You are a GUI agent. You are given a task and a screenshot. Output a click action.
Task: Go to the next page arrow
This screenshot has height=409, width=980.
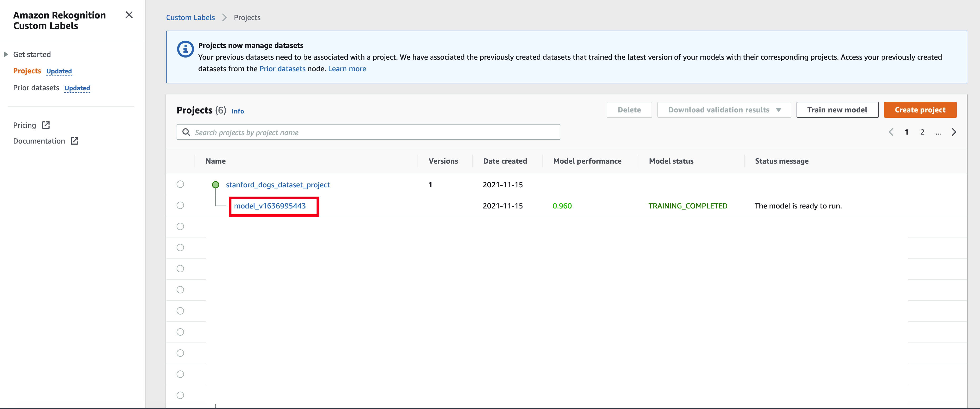pos(954,132)
